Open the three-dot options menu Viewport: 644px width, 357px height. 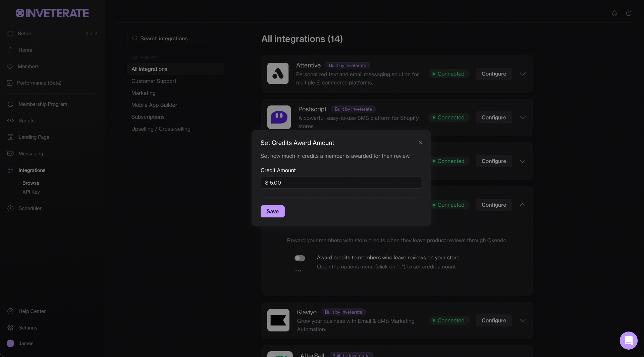click(x=298, y=271)
